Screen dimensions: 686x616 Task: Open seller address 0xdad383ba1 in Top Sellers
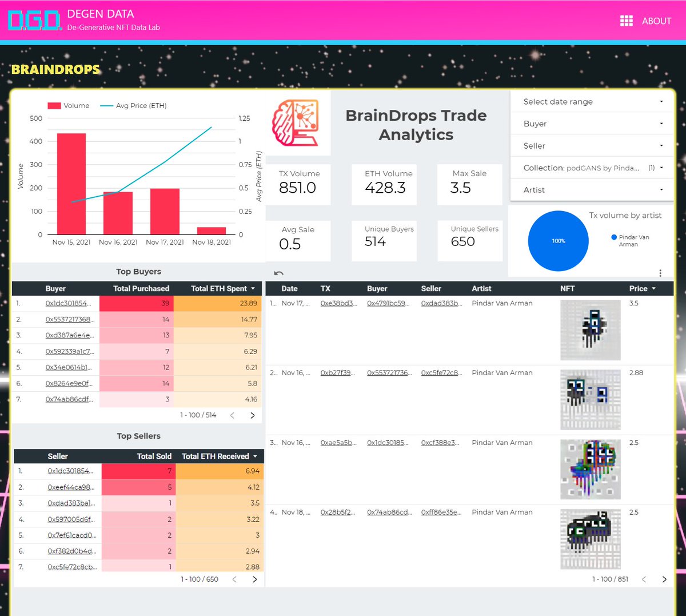[x=71, y=503]
